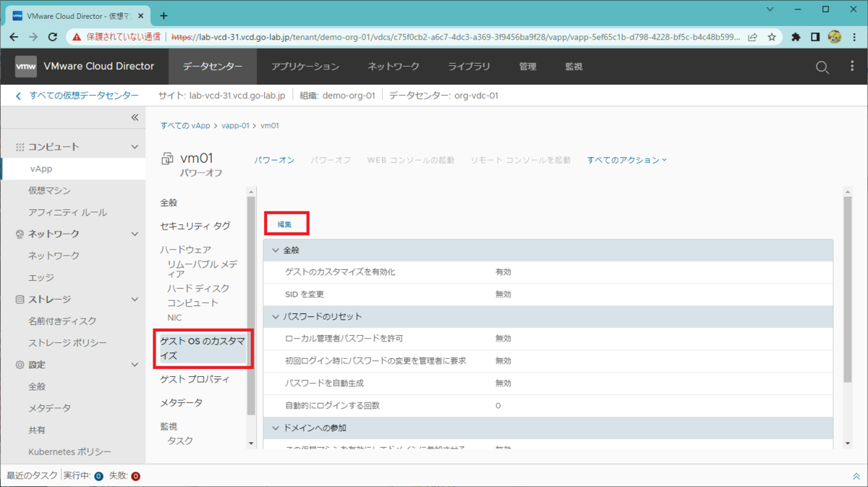This screenshot has width=868, height=487.
Task: Open the three-dot user menu in header
Action: (853, 67)
